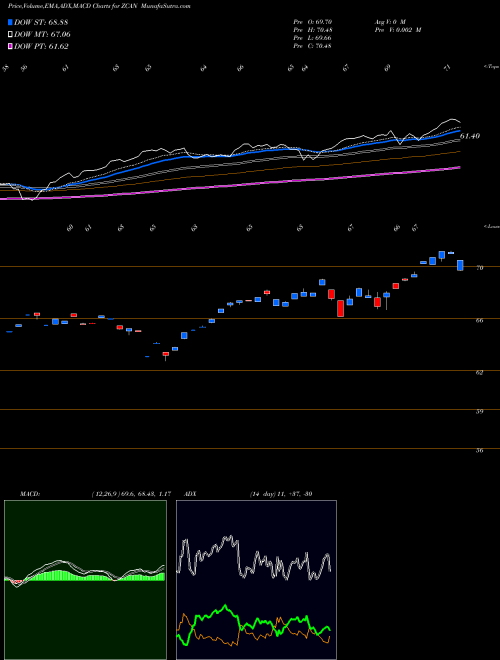500x660 pixels.
Task: Click the large red candlestick above 66 line
Action: [340, 309]
